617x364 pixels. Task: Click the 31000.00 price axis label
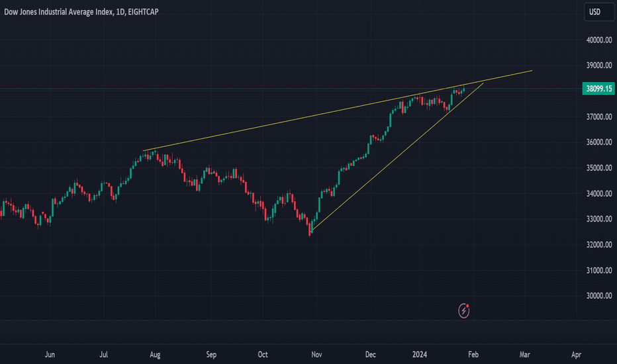[599, 270]
